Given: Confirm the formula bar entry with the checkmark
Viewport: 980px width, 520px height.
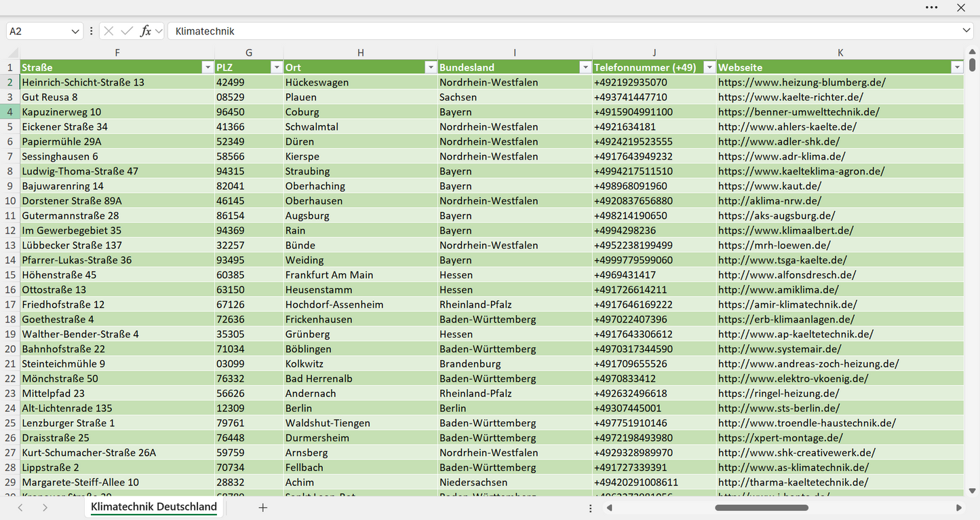Looking at the screenshot, I should pos(127,31).
